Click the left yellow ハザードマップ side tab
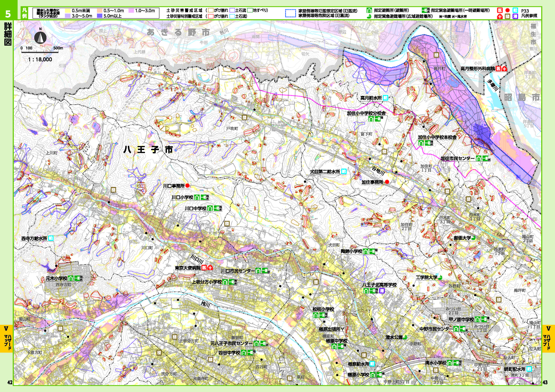Screen dimensions: 555x392 [x=7, y=338]
